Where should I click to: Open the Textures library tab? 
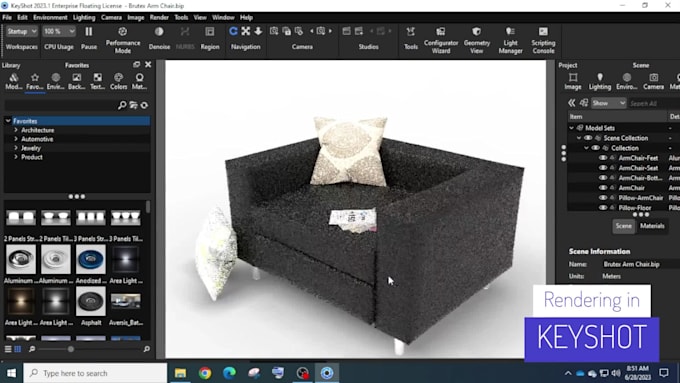click(98, 81)
